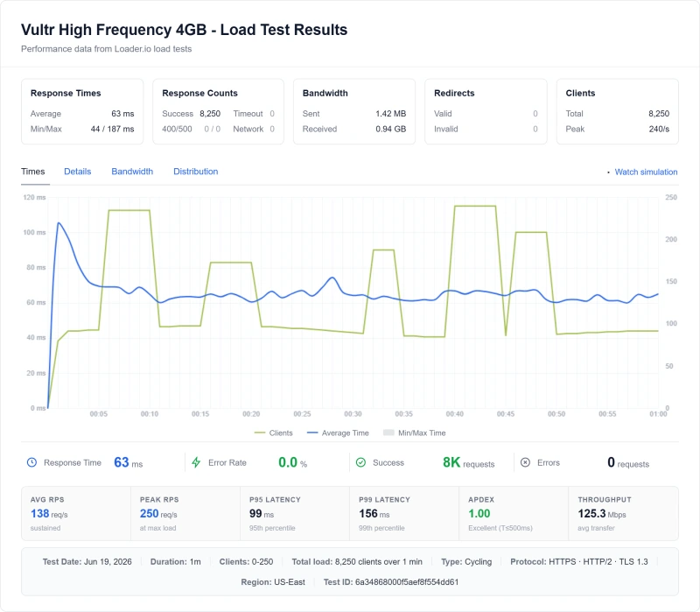Click the Average value 63 ms
Screen dimensions: 700x612
[122, 114]
